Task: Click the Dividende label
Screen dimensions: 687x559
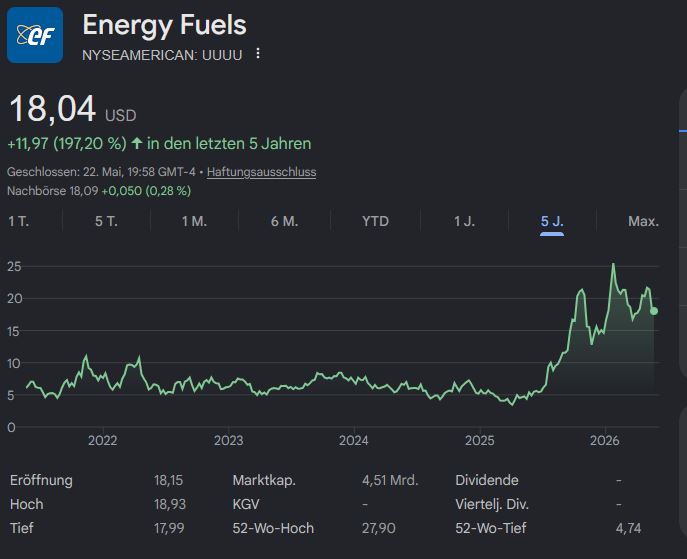Action: (487, 480)
